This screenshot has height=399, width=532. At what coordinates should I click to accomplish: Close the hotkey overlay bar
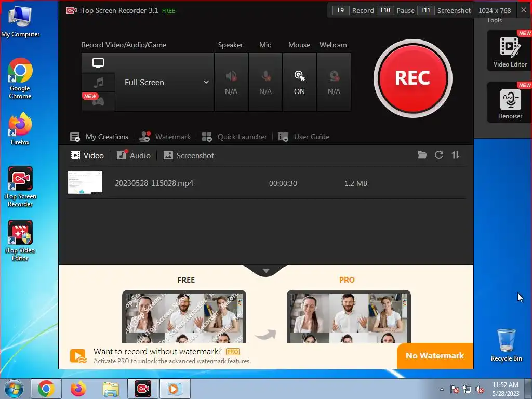coord(524,10)
